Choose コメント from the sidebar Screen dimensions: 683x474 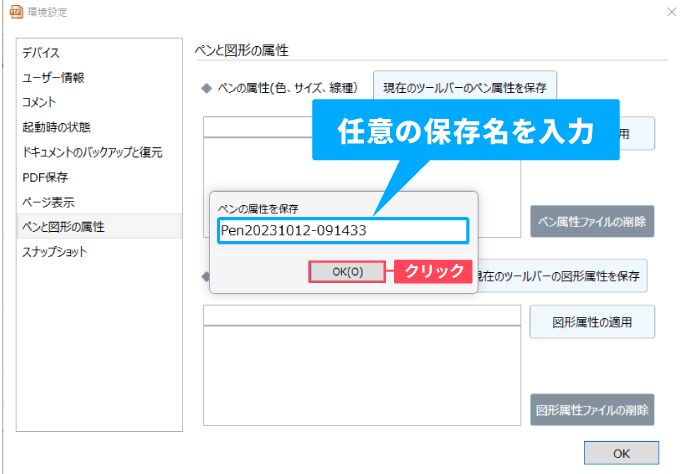(x=39, y=102)
